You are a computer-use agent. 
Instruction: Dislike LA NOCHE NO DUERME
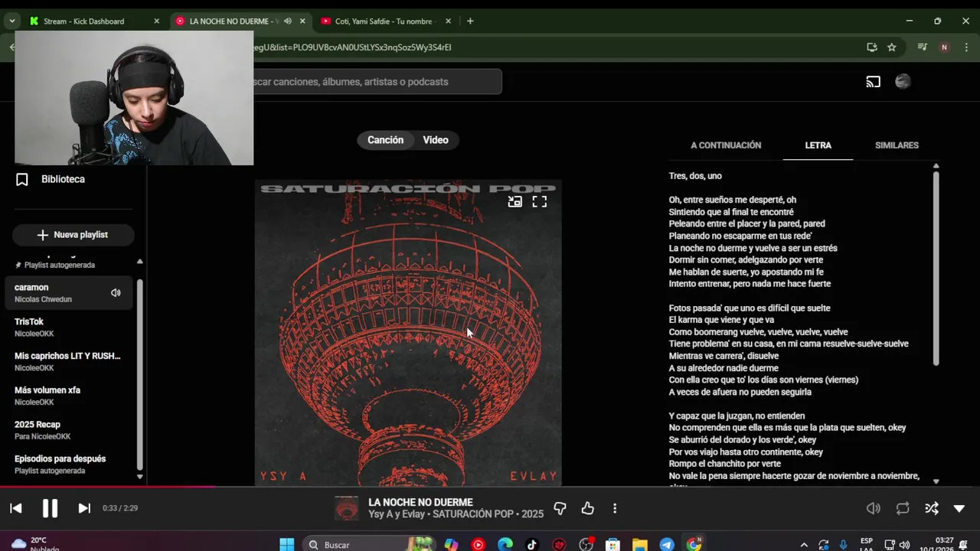click(x=560, y=508)
